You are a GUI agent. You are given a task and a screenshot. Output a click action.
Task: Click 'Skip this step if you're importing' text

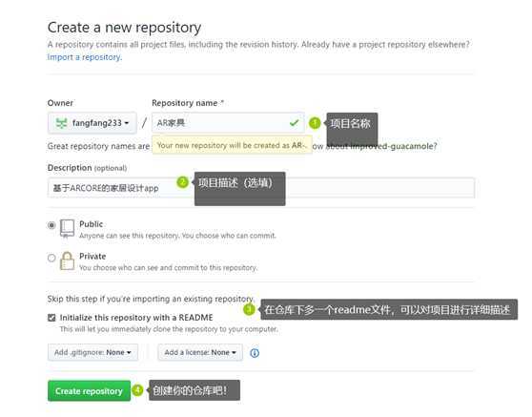[x=151, y=299]
